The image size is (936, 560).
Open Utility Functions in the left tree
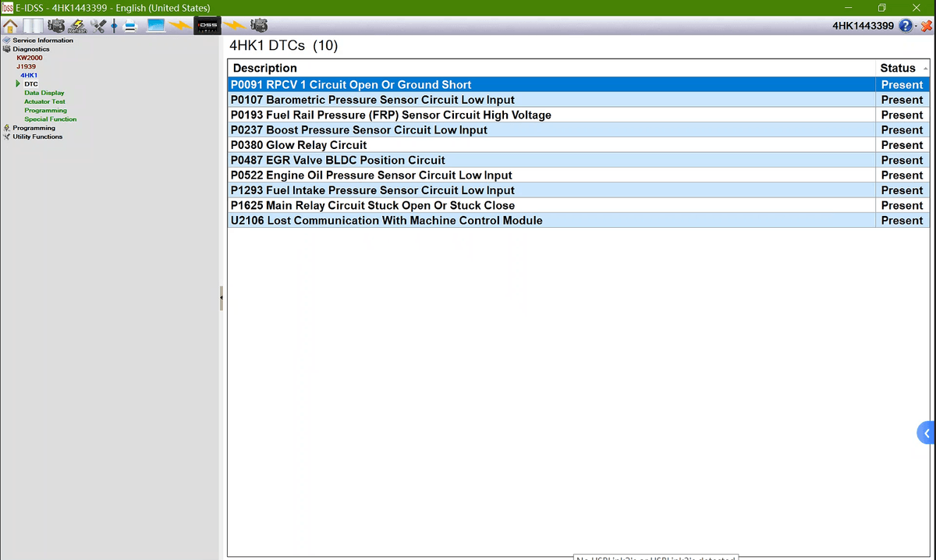(37, 136)
